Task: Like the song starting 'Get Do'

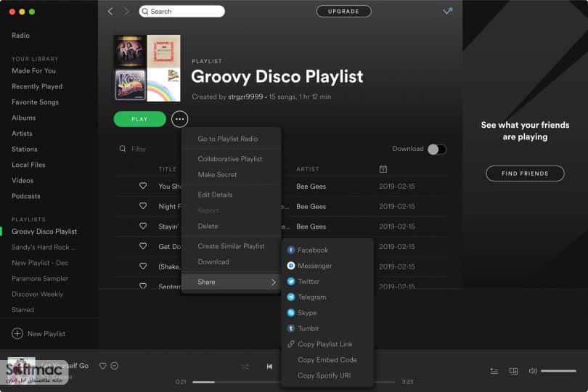Action: [x=143, y=246]
